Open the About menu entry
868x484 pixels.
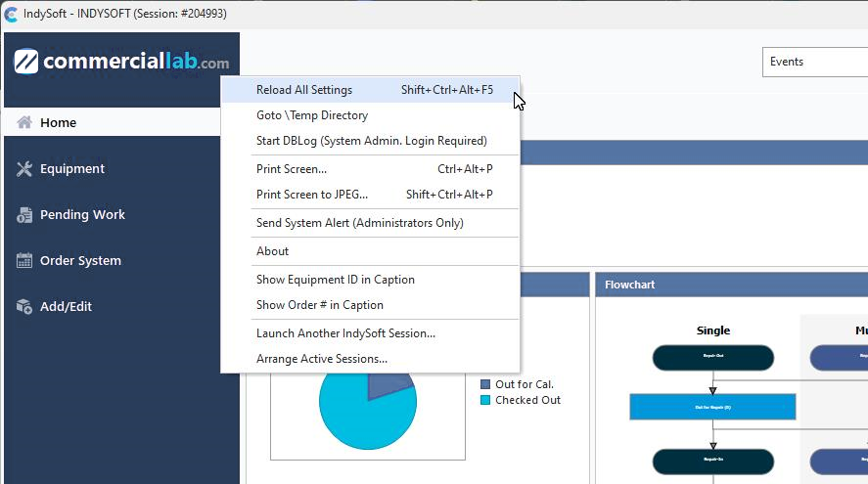pos(370,251)
